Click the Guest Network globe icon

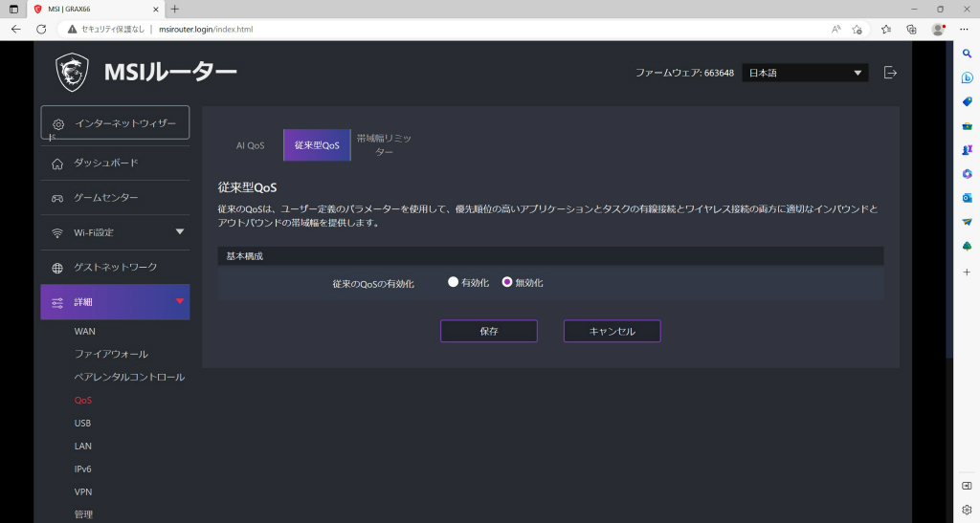tap(57, 268)
